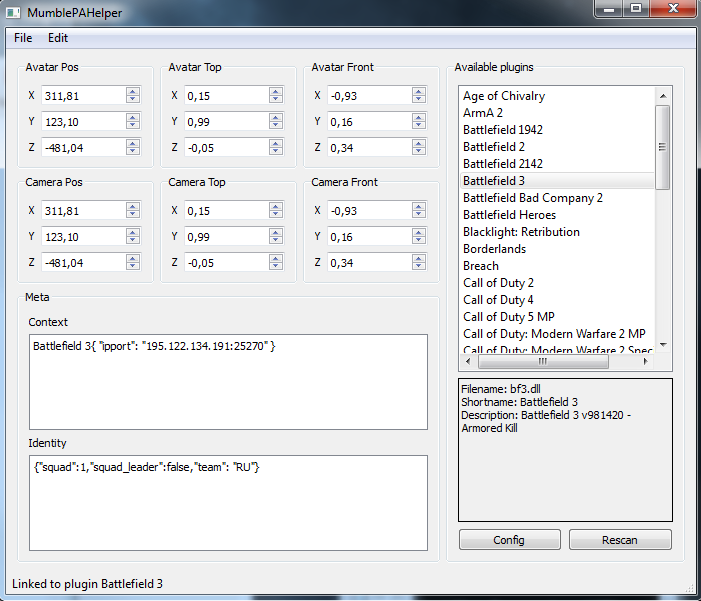The width and height of the screenshot is (701, 601).
Task: Select Call of Duty 5 MP plugin
Action: pos(557,317)
